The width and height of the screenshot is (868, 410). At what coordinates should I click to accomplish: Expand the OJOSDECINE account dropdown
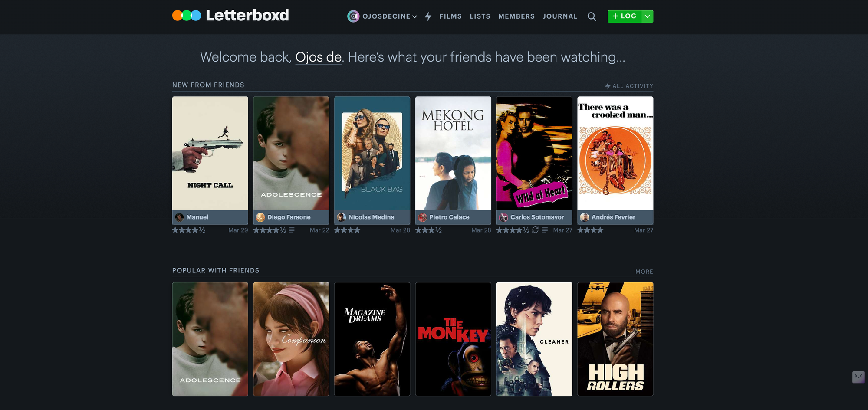pos(414,16)
